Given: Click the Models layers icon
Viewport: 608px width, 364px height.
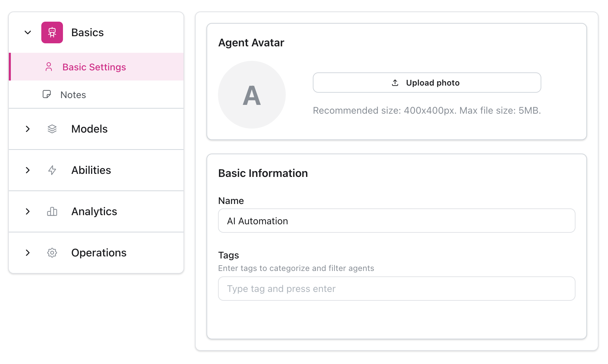Looking at the screenshot, I should click(52, 129).
